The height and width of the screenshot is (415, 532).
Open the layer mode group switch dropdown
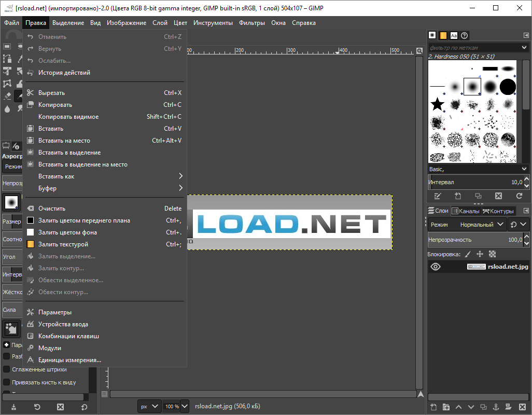[x=518, y=224]
